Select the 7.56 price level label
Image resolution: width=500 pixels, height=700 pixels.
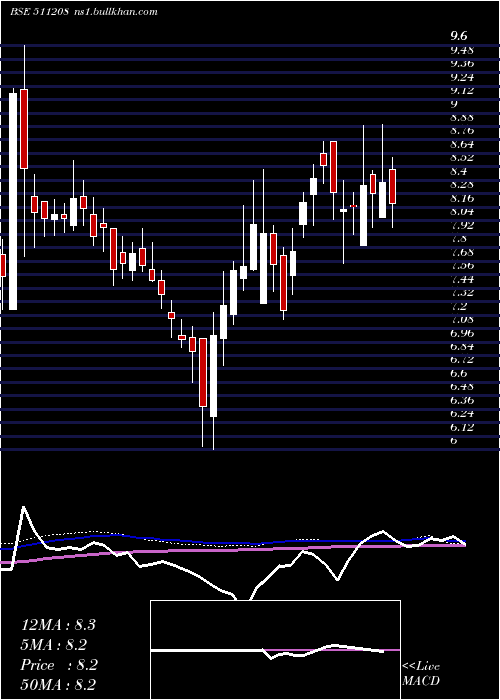[x=462, y=266]
